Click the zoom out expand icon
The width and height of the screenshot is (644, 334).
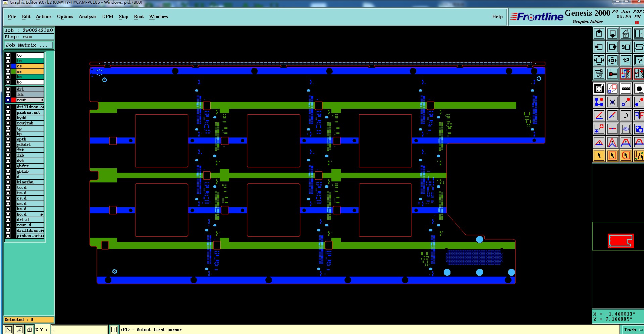click(x=599, y=60)
